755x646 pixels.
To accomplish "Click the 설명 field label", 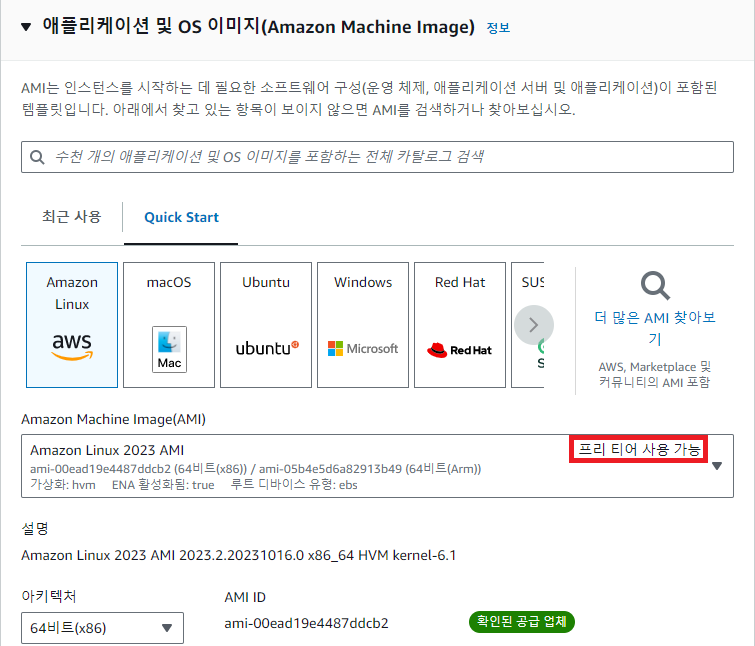I will [x=35, y=529].
